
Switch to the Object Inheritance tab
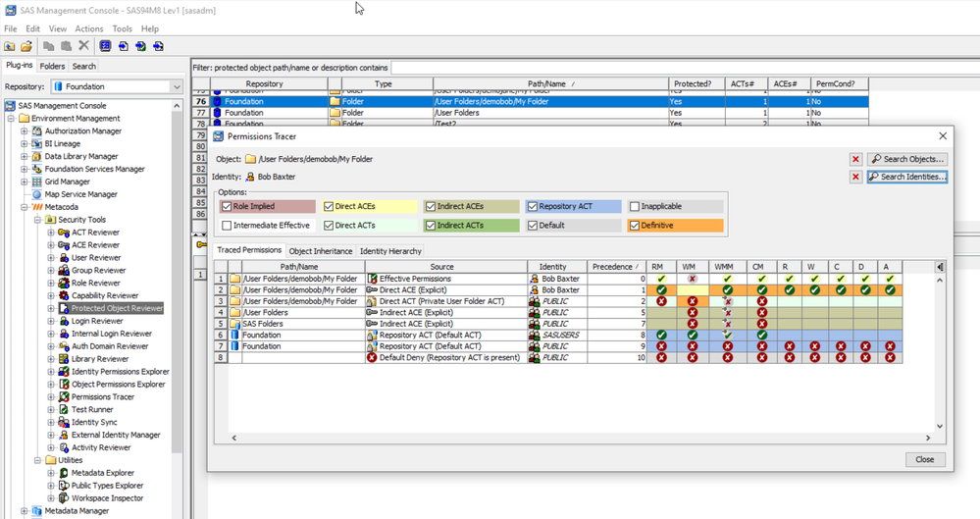pyautogui.click(x=321, y=251)
